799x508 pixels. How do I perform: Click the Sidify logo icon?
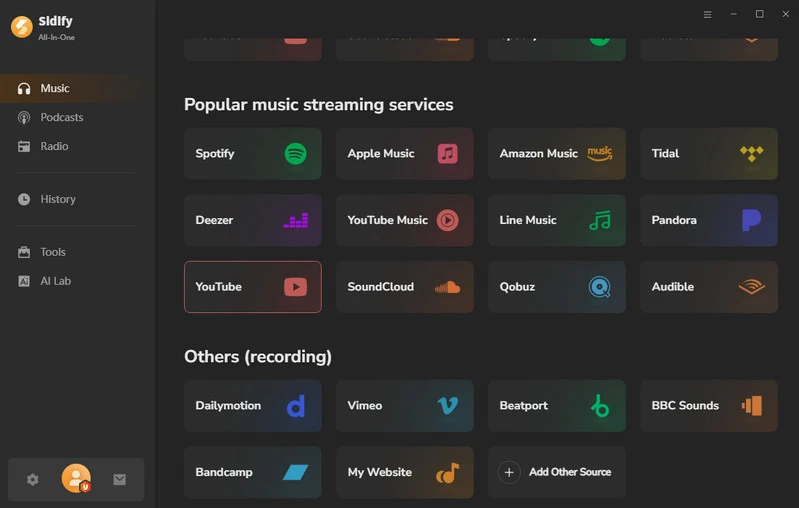click(x=22, y=27)
